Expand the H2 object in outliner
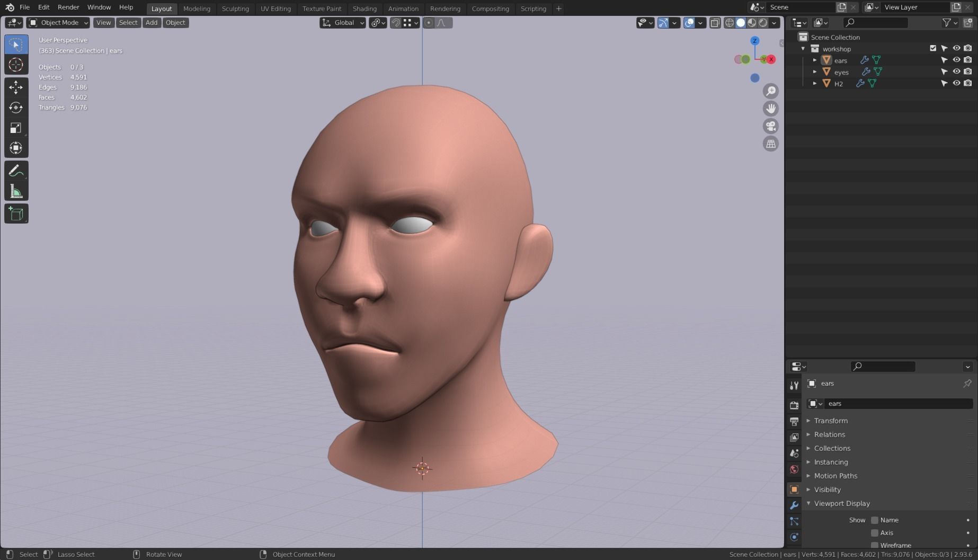 click(815, 83)
